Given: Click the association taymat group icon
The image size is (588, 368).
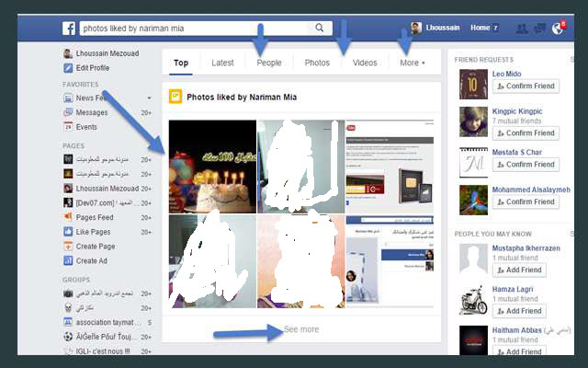Looking at the screenshot, I should click(68, 322).
